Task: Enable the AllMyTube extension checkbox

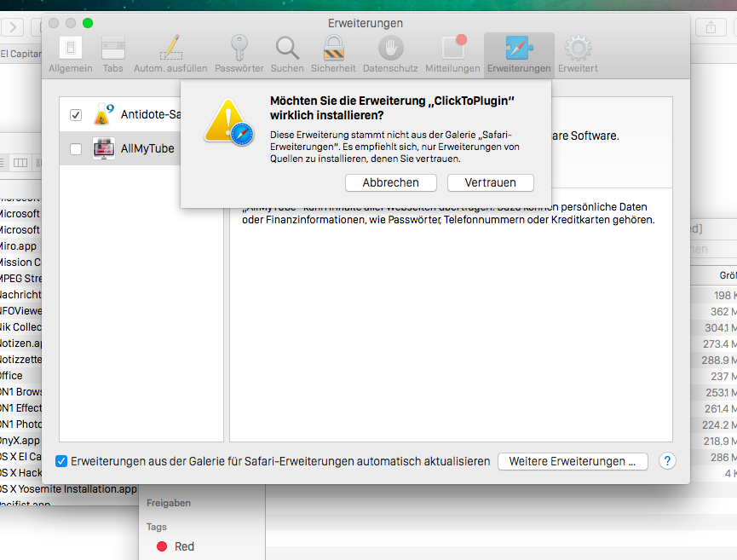Action: pos(76,149)
